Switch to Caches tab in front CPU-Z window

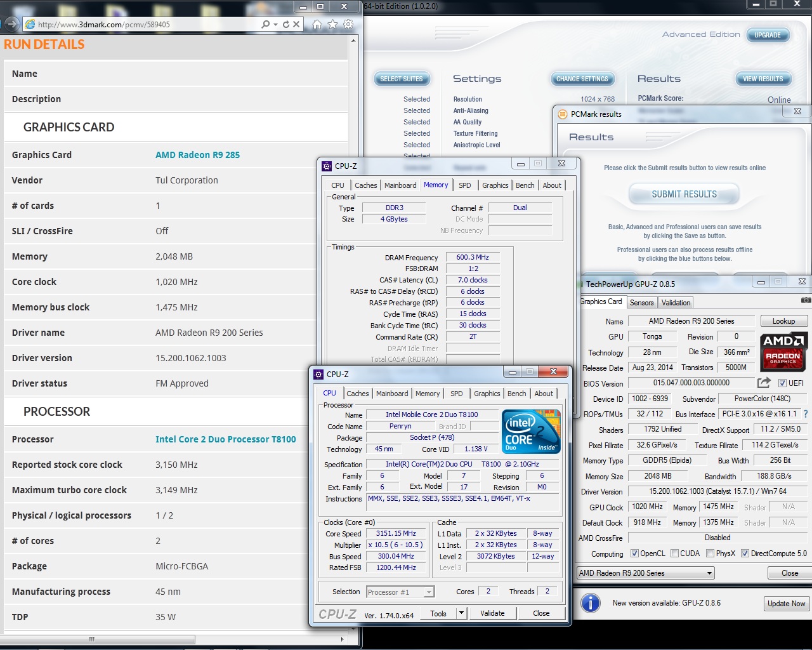358,394
